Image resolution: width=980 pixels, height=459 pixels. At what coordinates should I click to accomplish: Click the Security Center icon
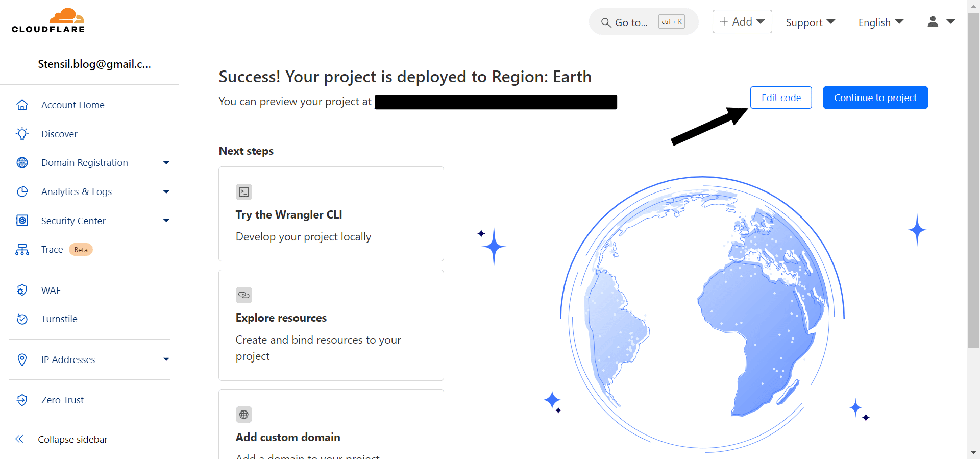pyautogui.click(x=22, y=221)
